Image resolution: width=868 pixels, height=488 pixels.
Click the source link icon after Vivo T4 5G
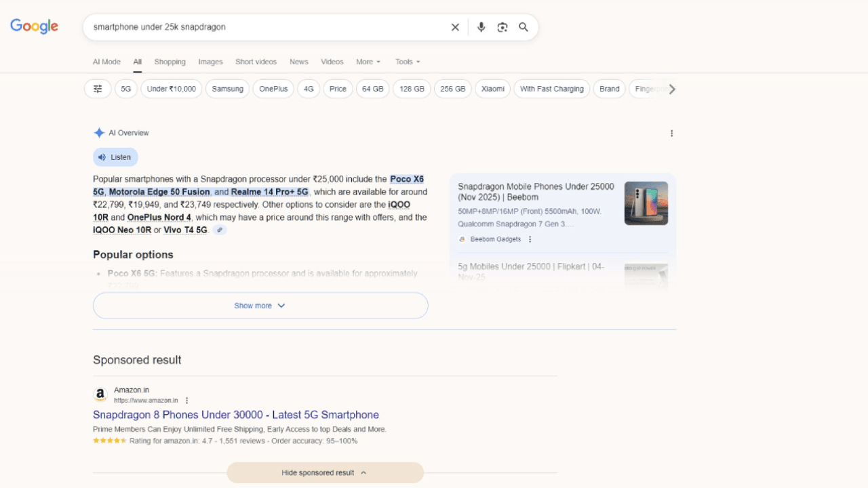pyautogui.click(x=219, y=230)
